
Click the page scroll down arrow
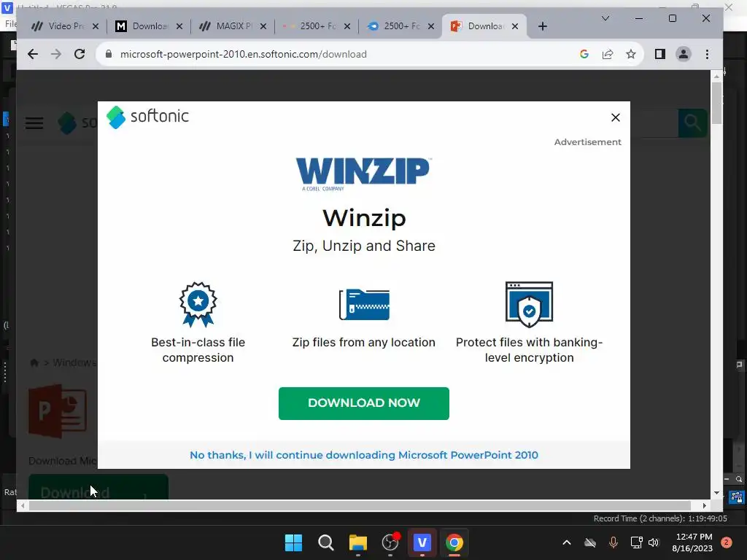[x=716, y=494]
